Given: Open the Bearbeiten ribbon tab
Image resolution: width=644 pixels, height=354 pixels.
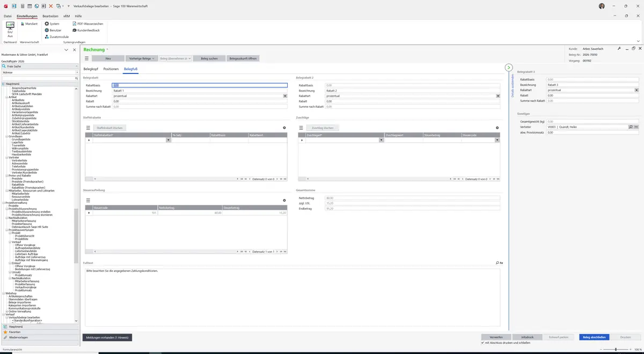Looking at the screenshot, I should click(50, 16).
